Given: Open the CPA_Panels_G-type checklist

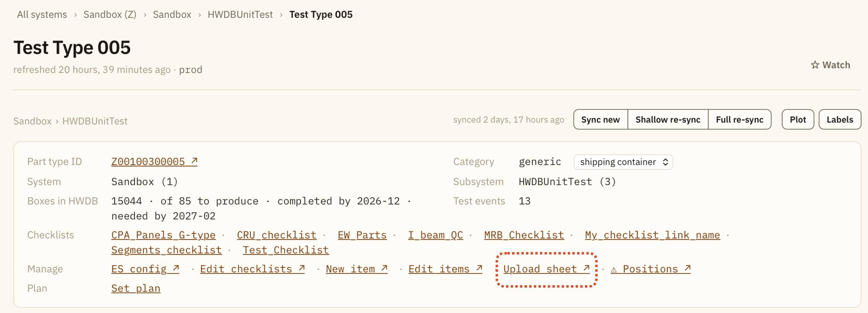Looking at the screenshot, I should [x=163, y=235].
